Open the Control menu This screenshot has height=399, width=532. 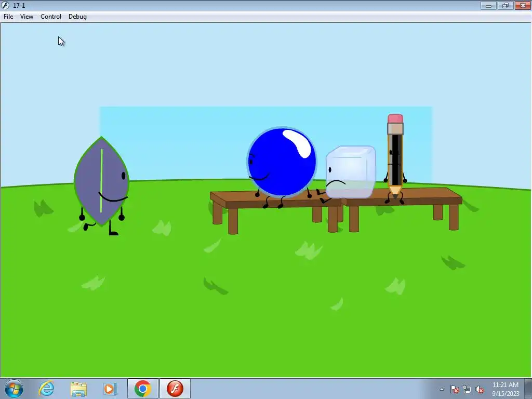[51, 17]
